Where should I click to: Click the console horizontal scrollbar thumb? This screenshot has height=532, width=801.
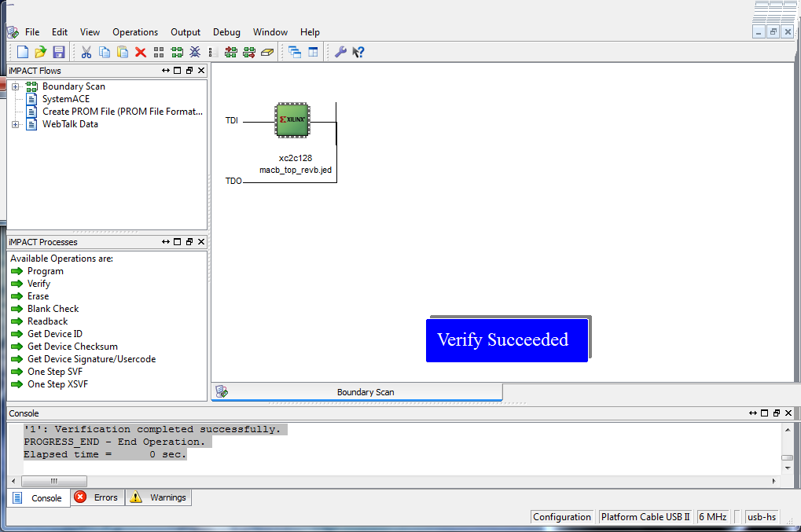coord(54,481)
